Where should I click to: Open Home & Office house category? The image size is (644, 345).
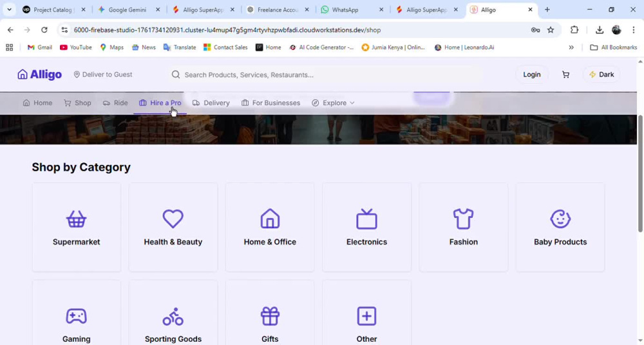click(x=270, y=228)
